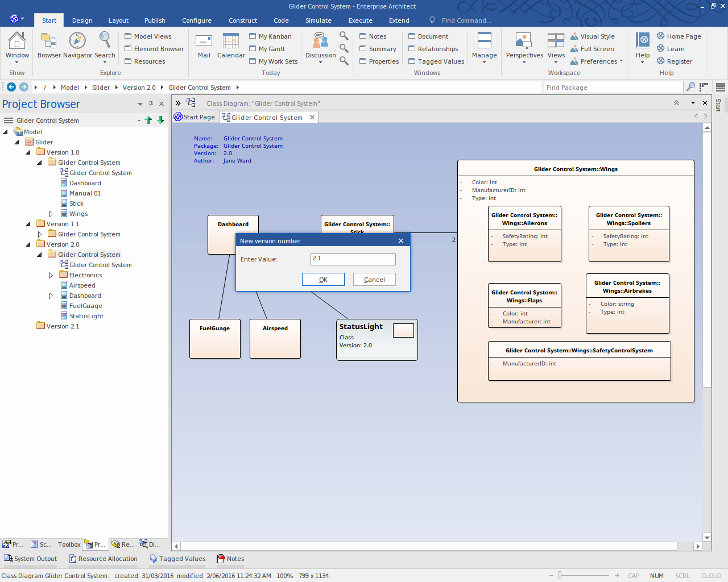728x582 pixels.
Task: Move package up with green arrow
Action: (148, 120)
